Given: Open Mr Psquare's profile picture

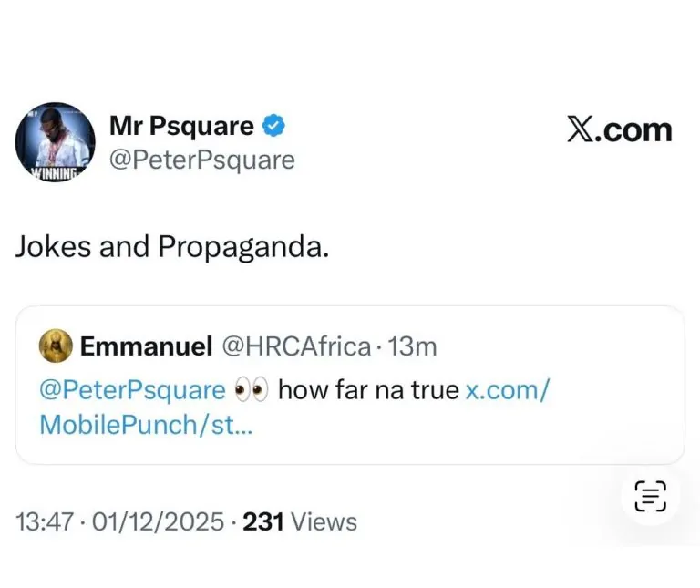Looking at the screenshot, I should tap(55, 140).
